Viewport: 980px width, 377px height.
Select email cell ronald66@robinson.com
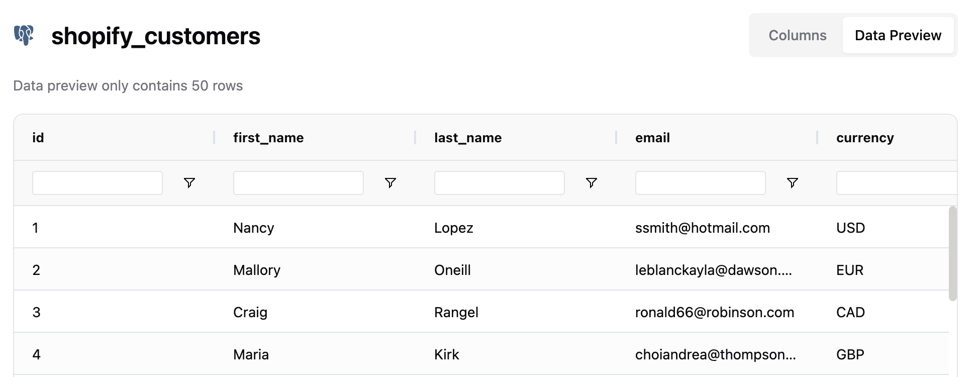(x=715, y=312)
